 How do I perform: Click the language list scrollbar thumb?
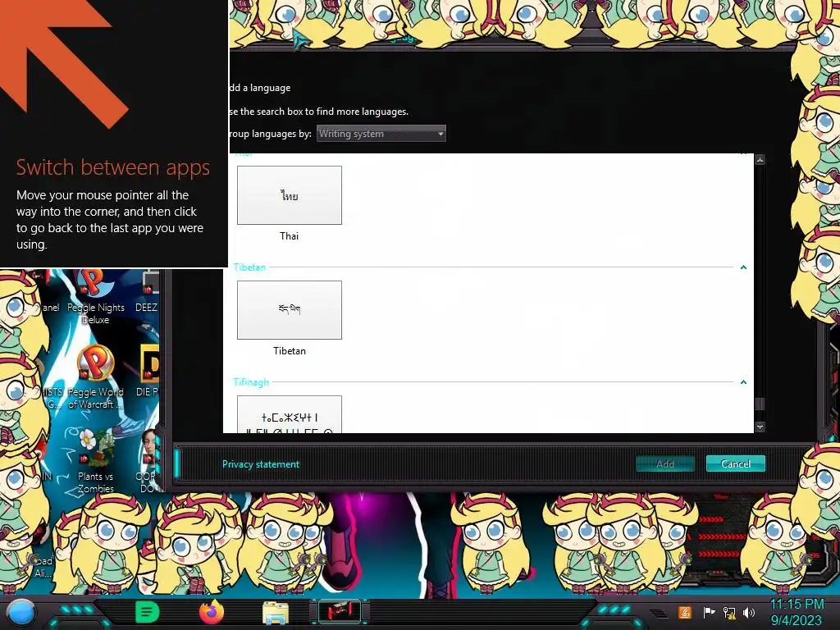pos(760,404)
